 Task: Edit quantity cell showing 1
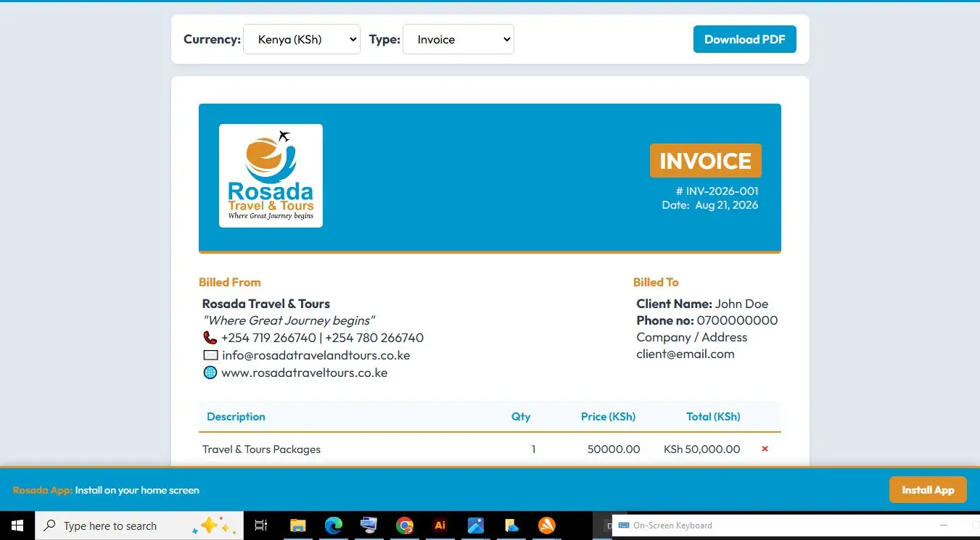pyautogui.click(x=533, y=449)
